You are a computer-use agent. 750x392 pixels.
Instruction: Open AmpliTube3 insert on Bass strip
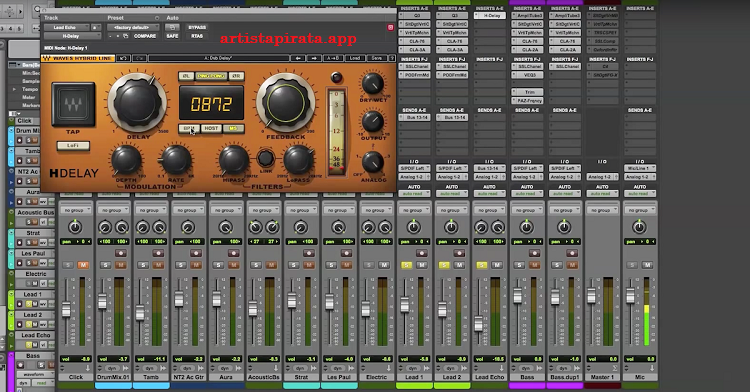[527, 16]
